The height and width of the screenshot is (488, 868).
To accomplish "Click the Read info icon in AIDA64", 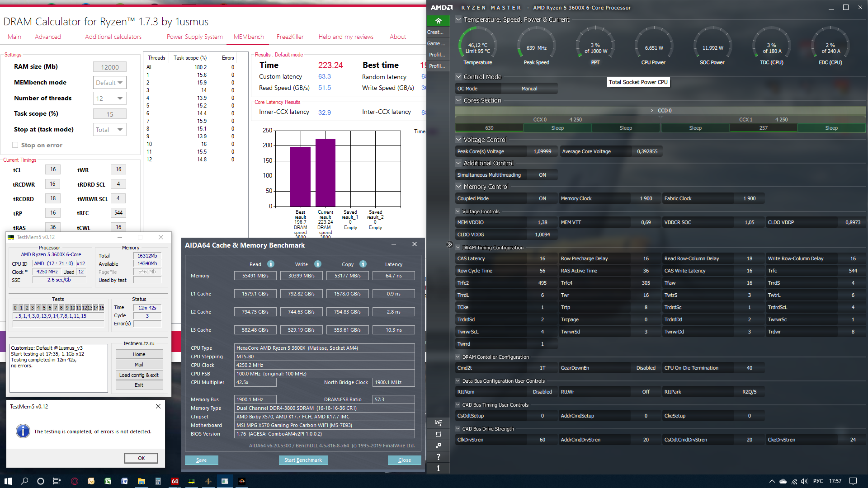I will (x=270, y=264).
